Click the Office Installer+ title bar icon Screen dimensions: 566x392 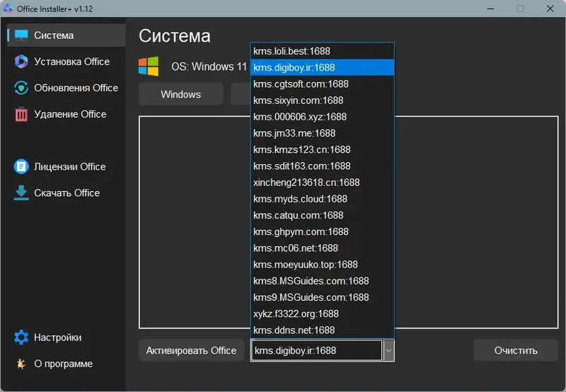click(8, 8)
